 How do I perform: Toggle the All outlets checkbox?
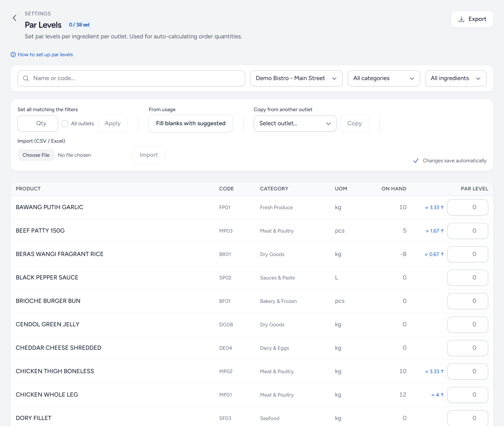[x=65, y=123]
